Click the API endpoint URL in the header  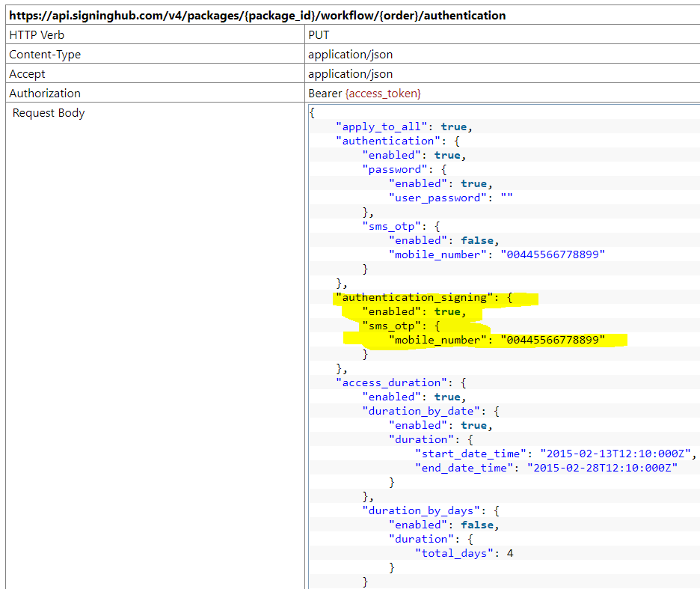pos(257,15)
